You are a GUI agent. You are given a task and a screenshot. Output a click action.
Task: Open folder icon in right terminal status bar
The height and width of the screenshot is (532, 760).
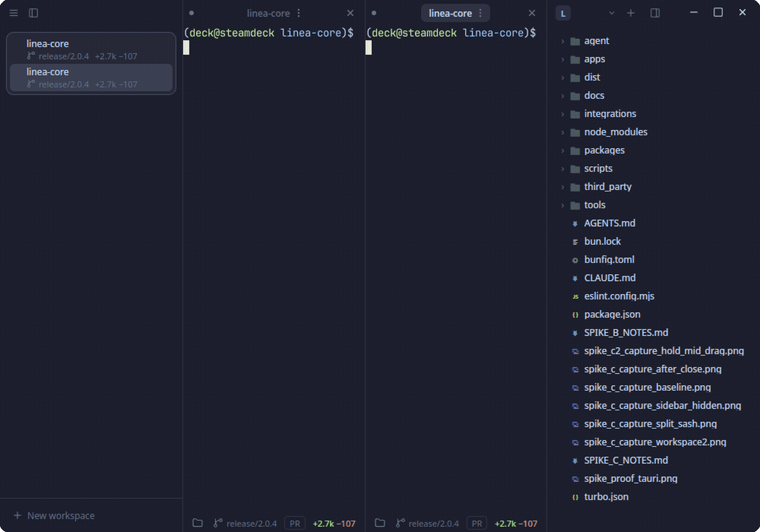[380, 523]
